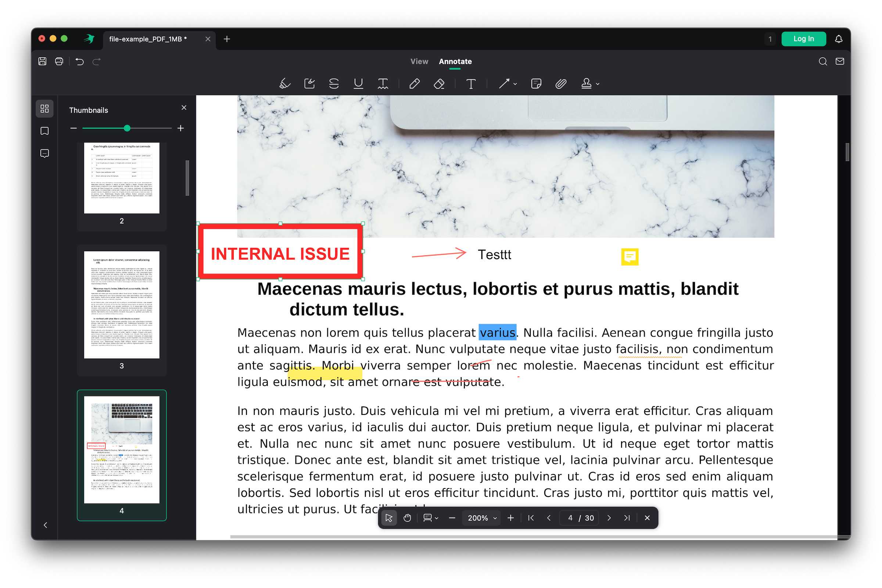
Task: Open the Comments sidebar panel
Action: (44, 154)
